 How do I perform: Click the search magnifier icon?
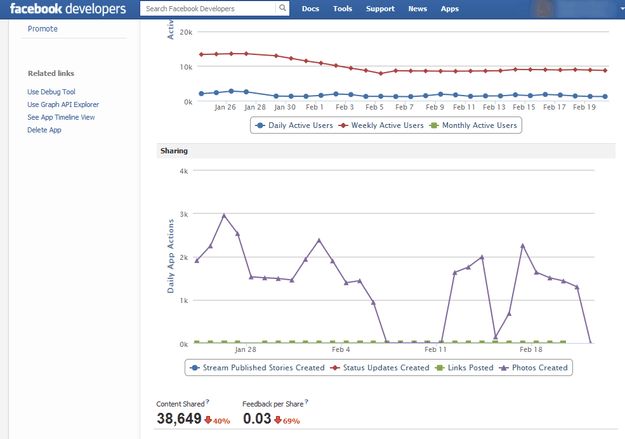tap(282, 8)
